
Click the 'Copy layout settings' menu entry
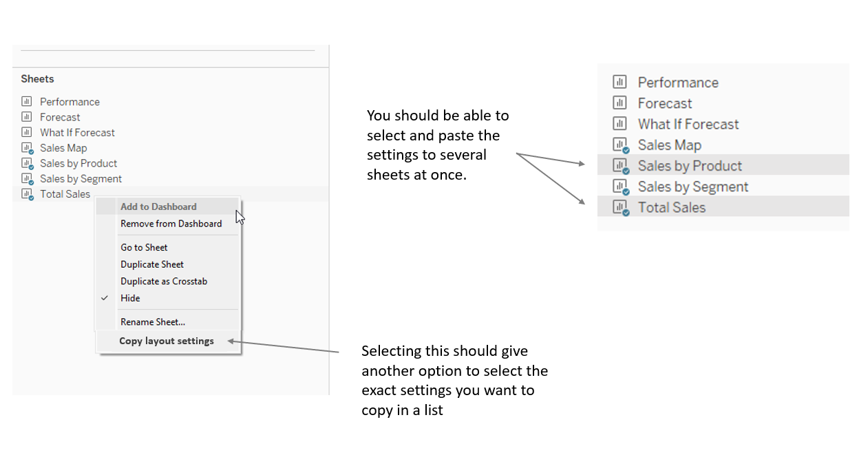point(166,340)
